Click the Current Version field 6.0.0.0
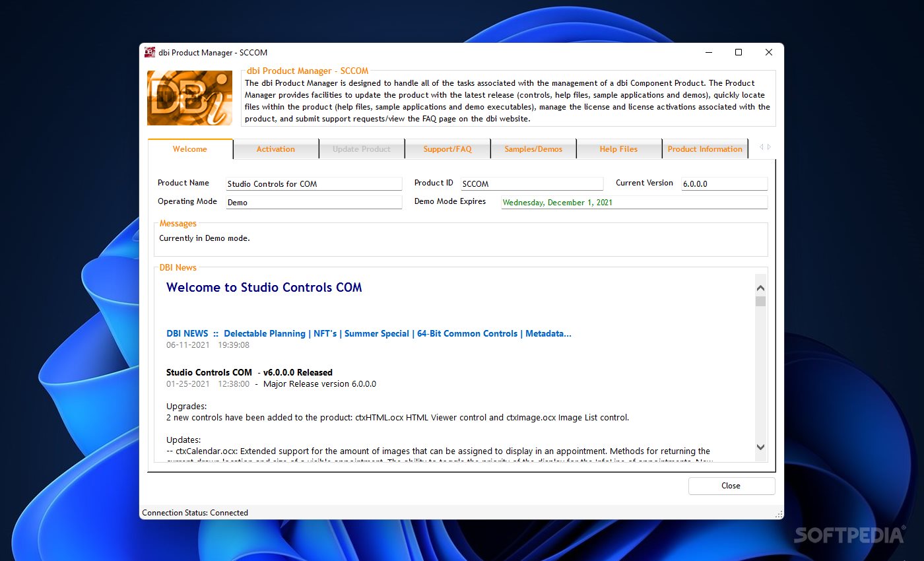Viewport: 924px width, 561px height. (725, 184)
